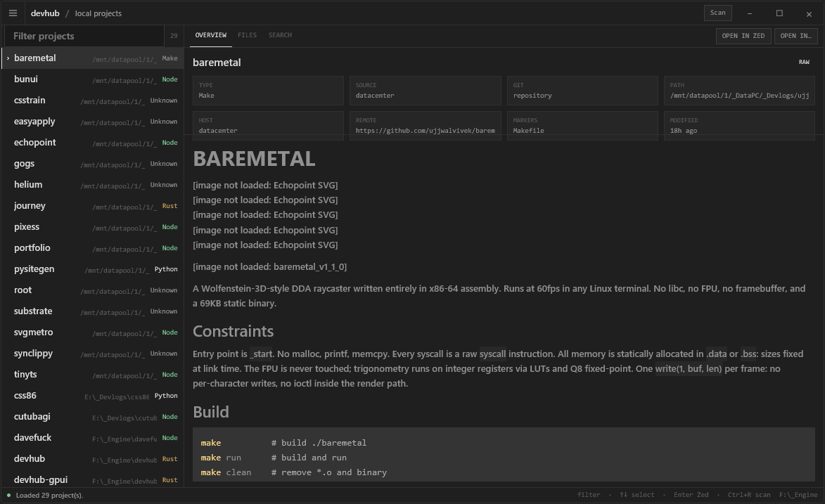Switch to the Search tab
This screenshot has height=504, width=825.
[280, 35]
